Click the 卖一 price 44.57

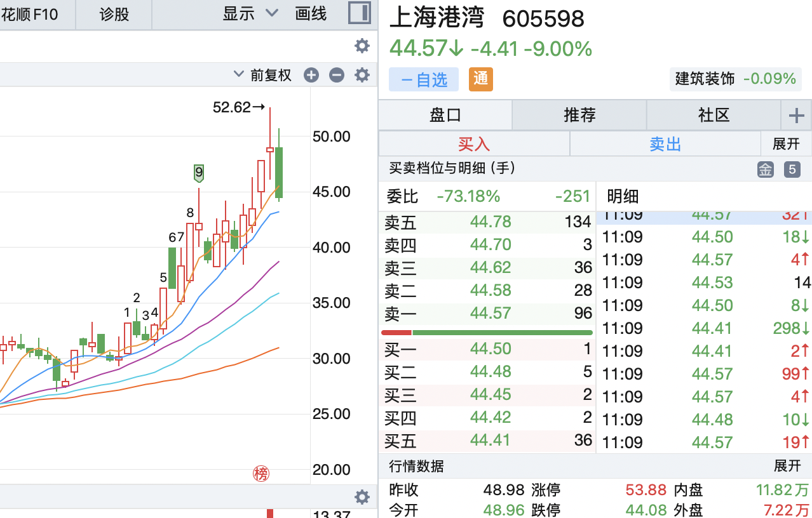(491, 313)
